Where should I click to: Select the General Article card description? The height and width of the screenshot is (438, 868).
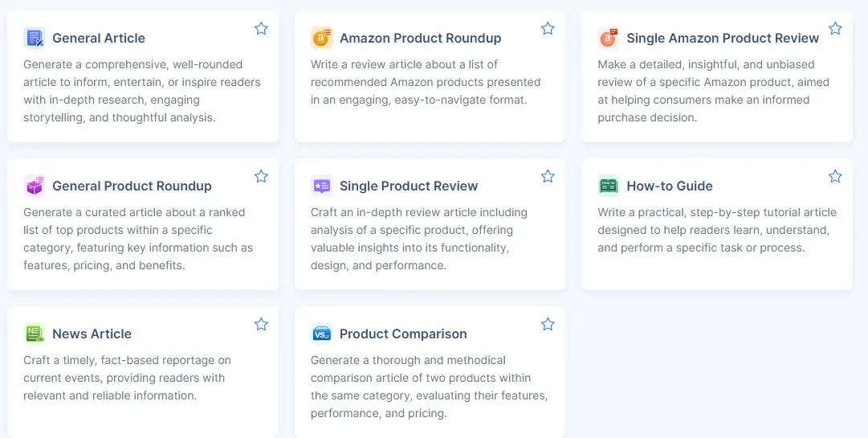pyautogui.click(x=142, y=91)
